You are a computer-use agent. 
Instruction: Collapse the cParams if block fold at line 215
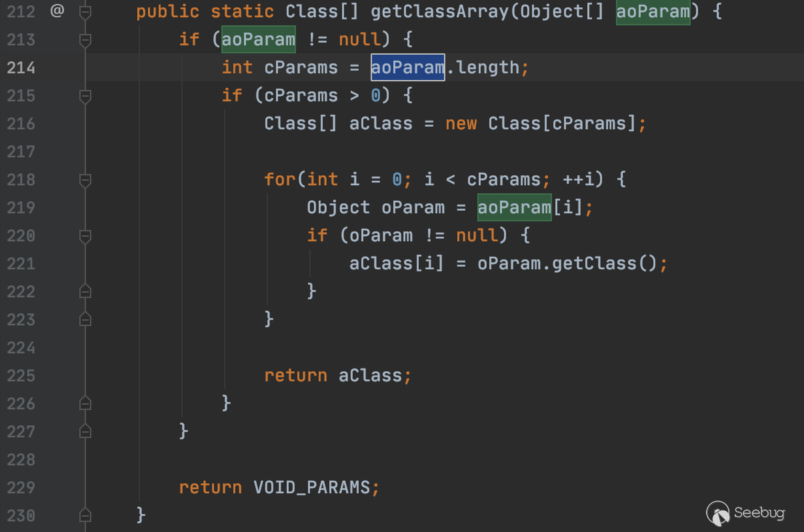(85, 96)
